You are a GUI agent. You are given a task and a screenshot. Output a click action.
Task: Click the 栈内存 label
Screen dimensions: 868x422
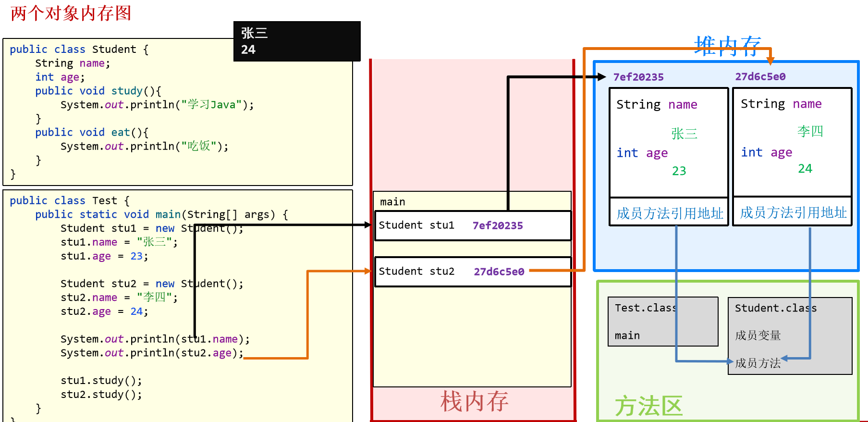(x=474, y=402)
